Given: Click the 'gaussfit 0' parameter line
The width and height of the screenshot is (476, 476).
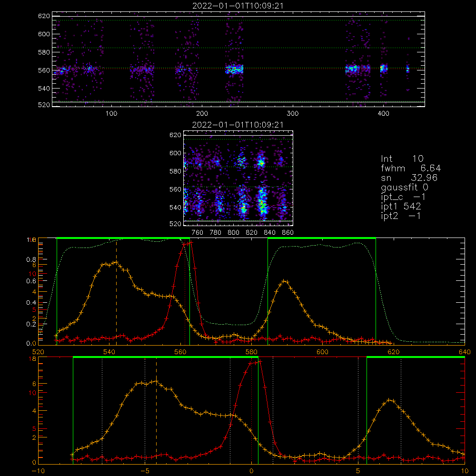Looking at the screenshot, I should [405, 187].
